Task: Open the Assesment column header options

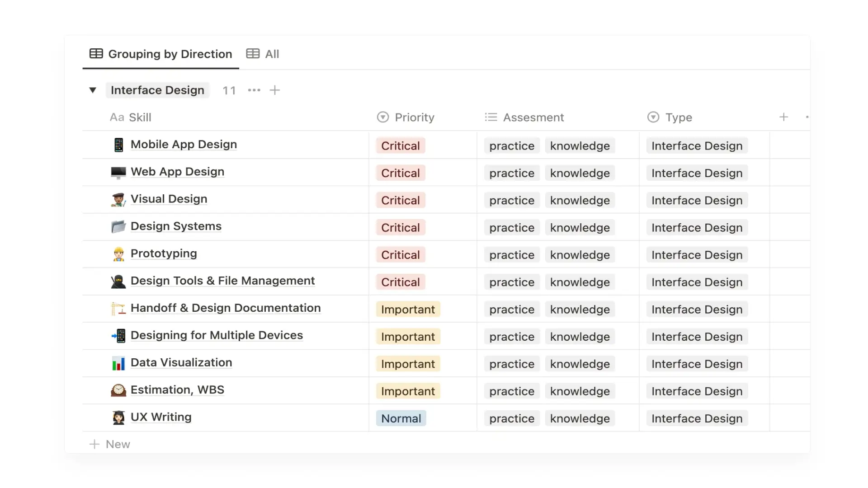Action: (x=524, y=117)
